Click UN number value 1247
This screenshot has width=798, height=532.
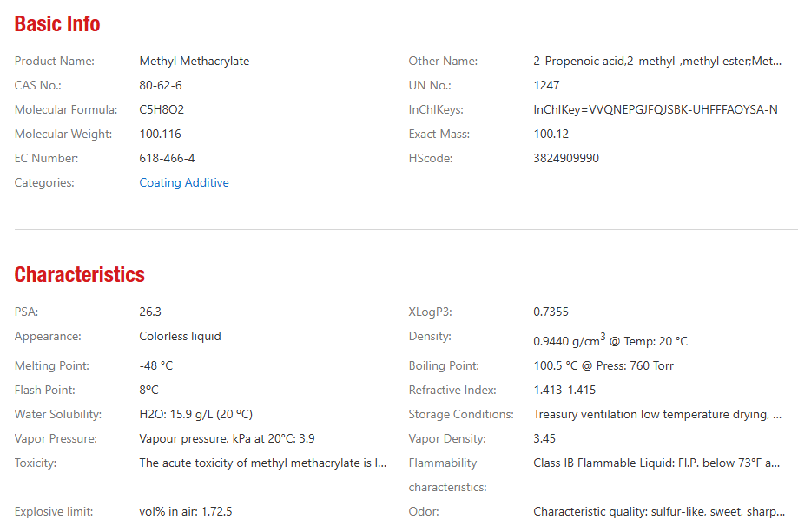[546, 85]
